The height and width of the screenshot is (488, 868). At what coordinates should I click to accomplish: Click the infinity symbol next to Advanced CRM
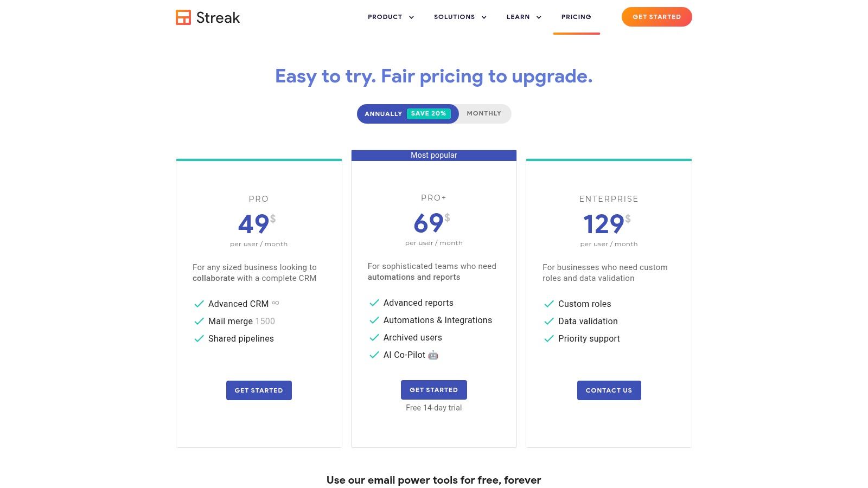click(x=276, y=303)
